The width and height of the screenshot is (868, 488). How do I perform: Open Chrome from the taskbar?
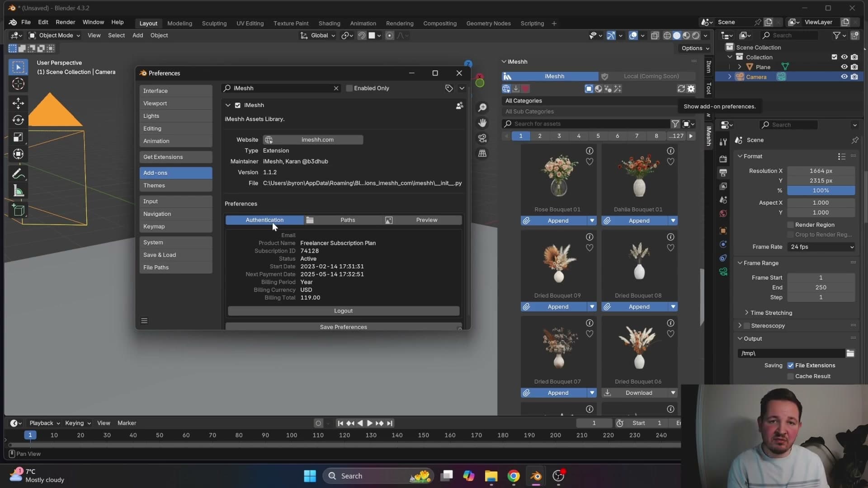[514, 476]
